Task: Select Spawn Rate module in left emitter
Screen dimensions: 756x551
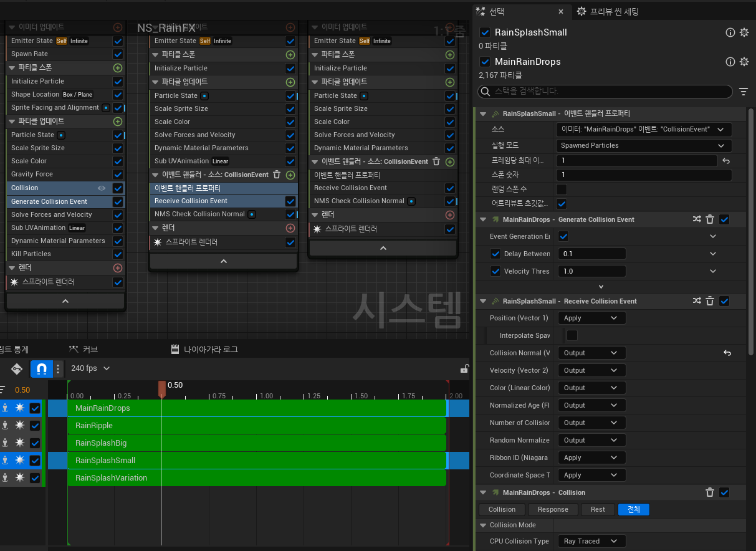Action: click(29, 54)
